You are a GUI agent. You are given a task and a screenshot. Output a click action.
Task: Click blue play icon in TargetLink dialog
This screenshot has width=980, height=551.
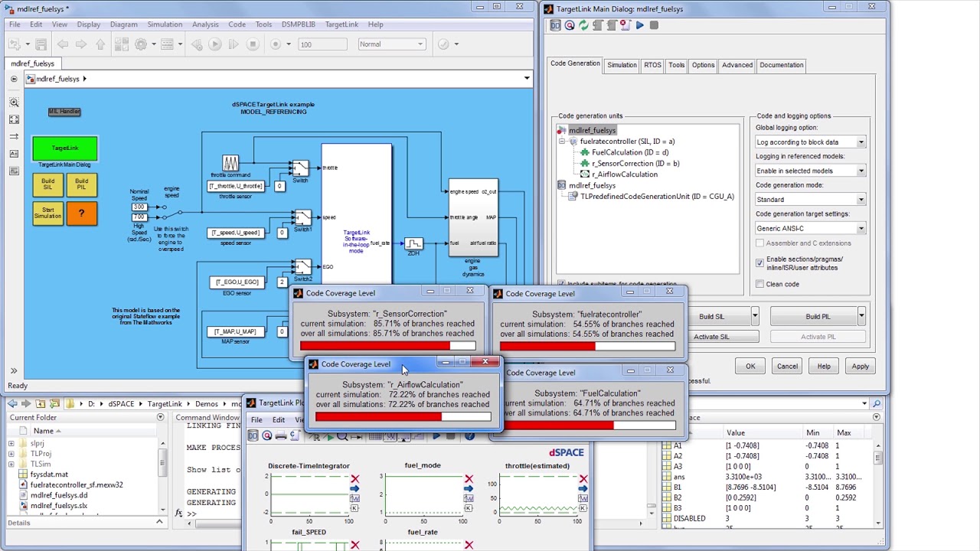(x=639, y=25)
